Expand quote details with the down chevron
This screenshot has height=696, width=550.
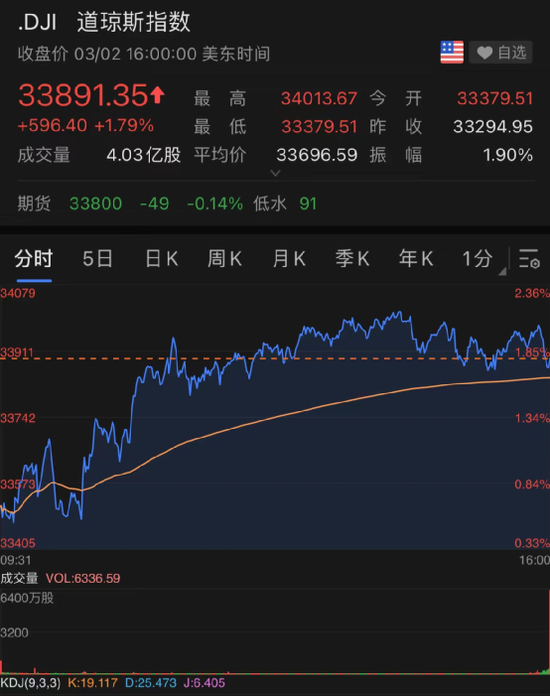(275, 173)
